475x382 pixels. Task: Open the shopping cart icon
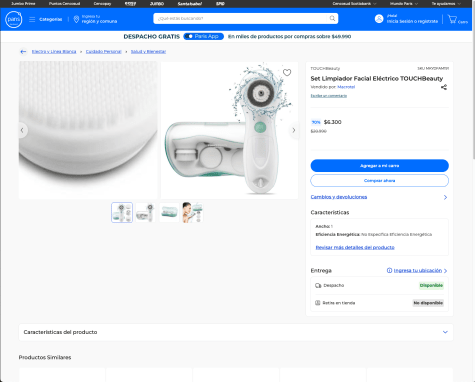[452, 19]
